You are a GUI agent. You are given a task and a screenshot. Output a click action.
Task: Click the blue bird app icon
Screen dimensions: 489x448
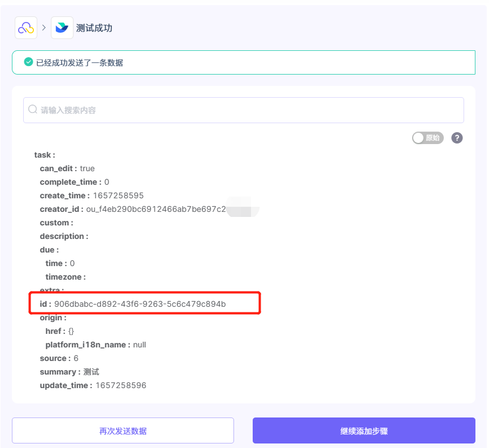(x=62, y=28)
